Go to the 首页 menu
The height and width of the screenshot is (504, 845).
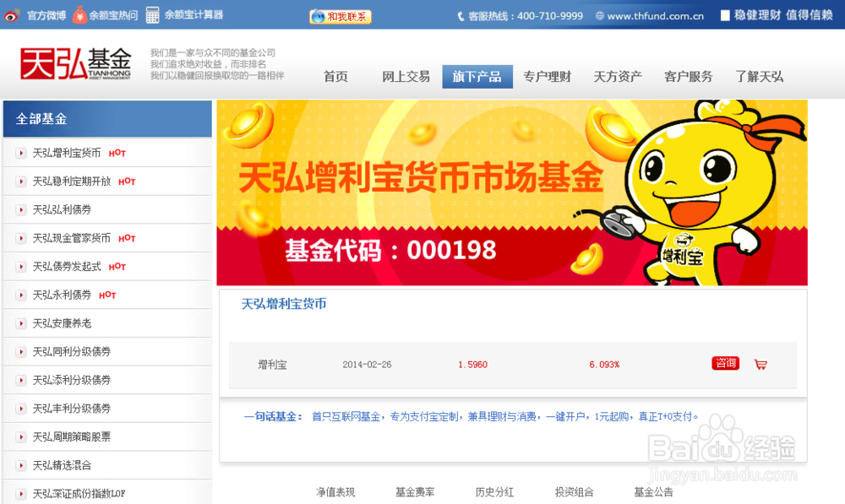pyautogui.click(x=335, y=77)
